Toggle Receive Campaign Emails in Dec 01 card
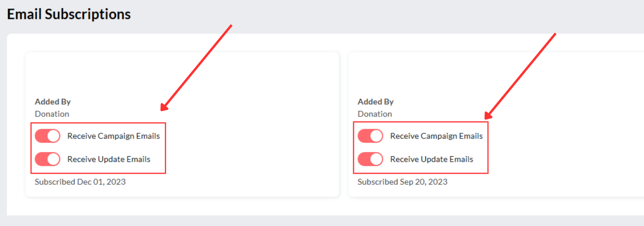The width and height of the screenshot is (644, 226). pyautogui.click(x=47, y=136)
